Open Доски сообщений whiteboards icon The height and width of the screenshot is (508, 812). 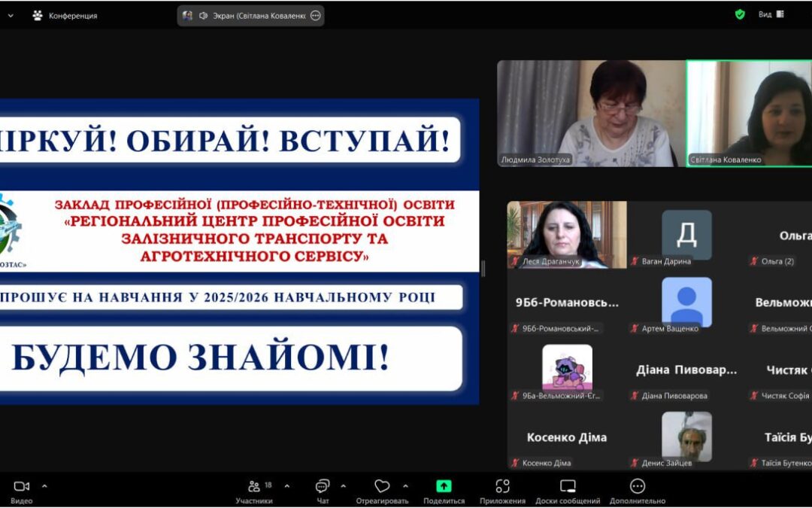click(568, 486)
